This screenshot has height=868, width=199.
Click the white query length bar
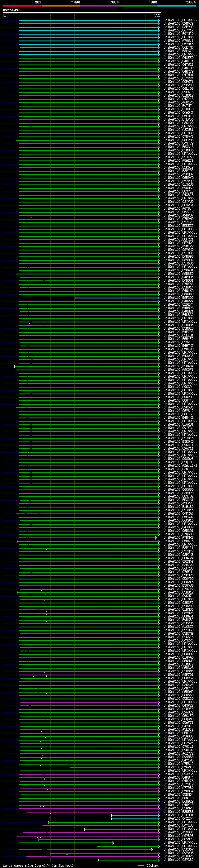(x=82, y=13)
